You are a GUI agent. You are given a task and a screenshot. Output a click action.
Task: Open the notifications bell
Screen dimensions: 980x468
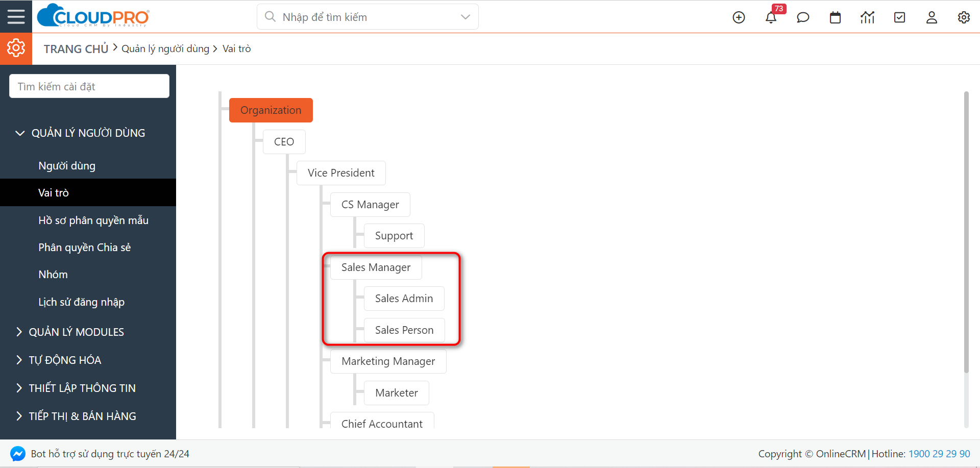771,17
